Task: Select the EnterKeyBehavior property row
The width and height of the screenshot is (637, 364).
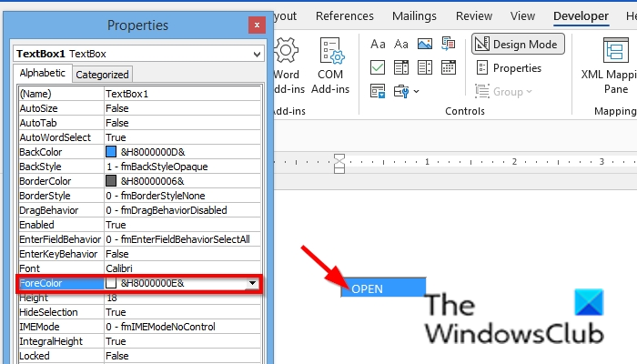Action: 139,254
